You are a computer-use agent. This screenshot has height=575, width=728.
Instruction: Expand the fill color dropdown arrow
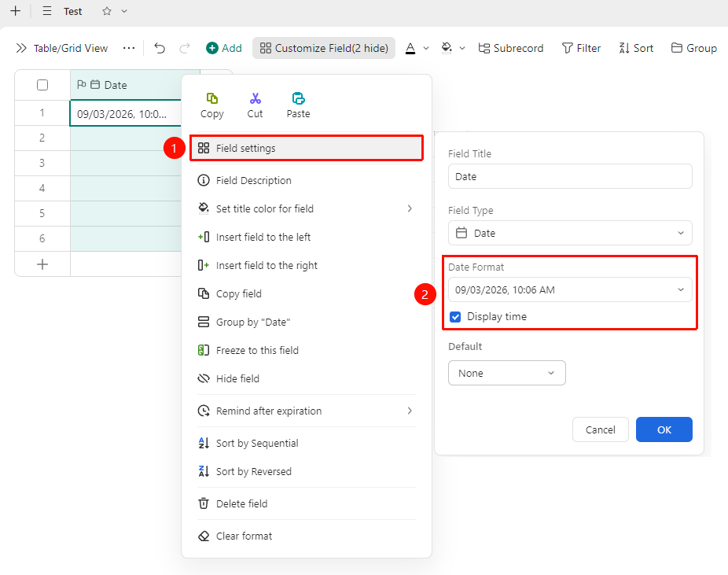pos(462,48)
